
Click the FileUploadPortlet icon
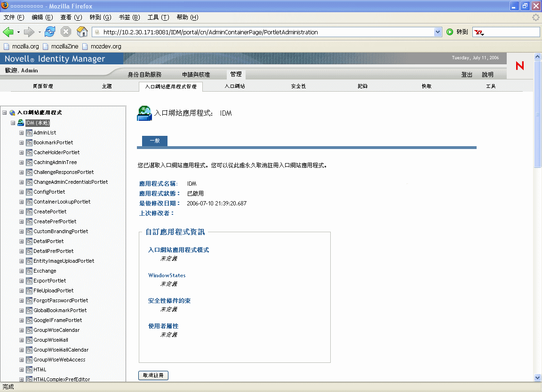tap(29, 291)
